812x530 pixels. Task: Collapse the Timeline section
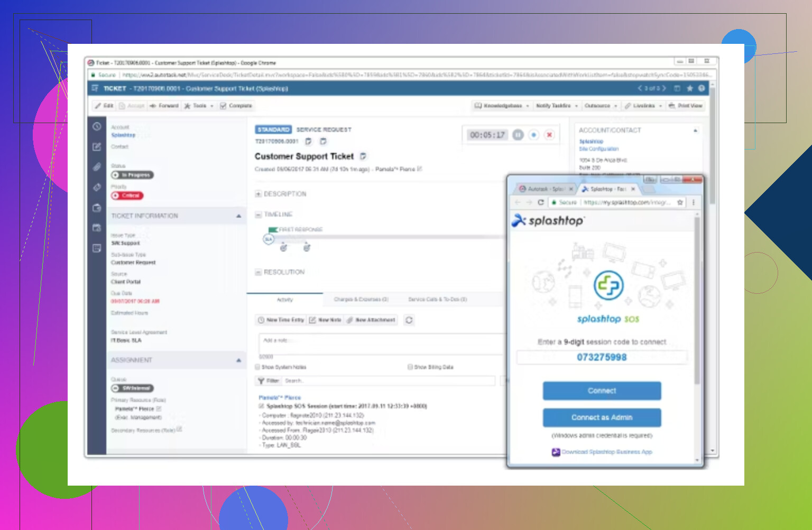(x=259, y=215)
